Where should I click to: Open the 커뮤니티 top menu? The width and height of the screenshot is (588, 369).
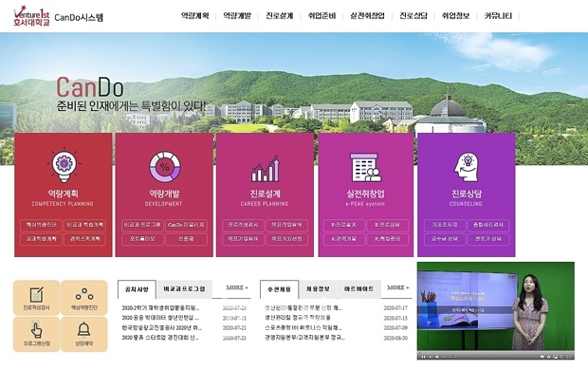(x=498, y=16)
